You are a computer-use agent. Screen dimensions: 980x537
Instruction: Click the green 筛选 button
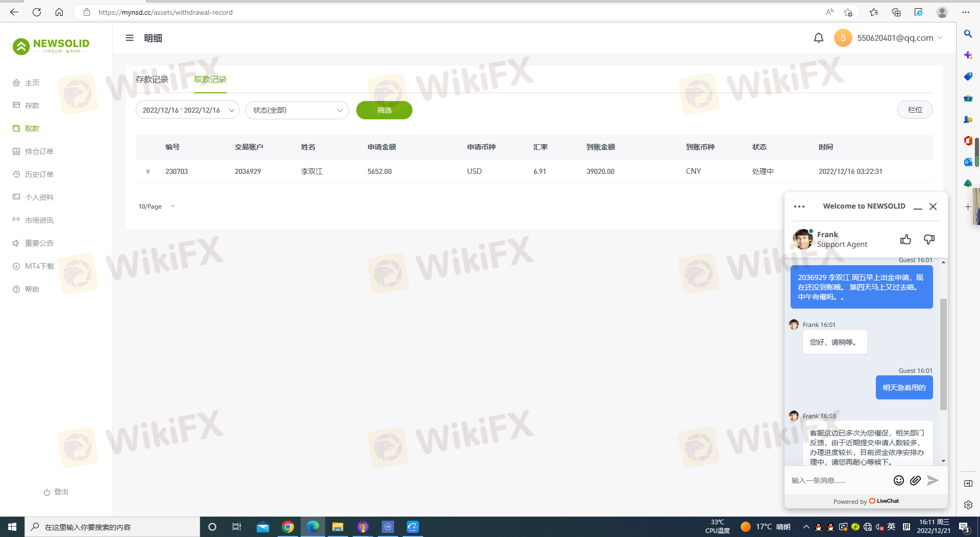click(384, 110)
